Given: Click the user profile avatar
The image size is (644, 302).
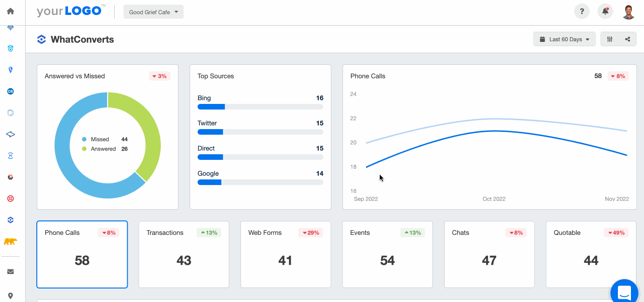Looking at the screenshot, I should pos(629,12).
